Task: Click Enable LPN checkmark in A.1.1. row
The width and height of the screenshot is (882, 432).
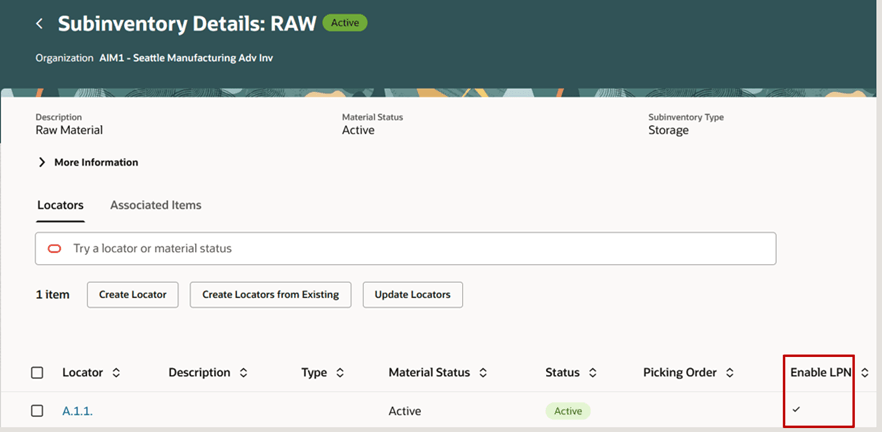Action: (x=796, y=410)
